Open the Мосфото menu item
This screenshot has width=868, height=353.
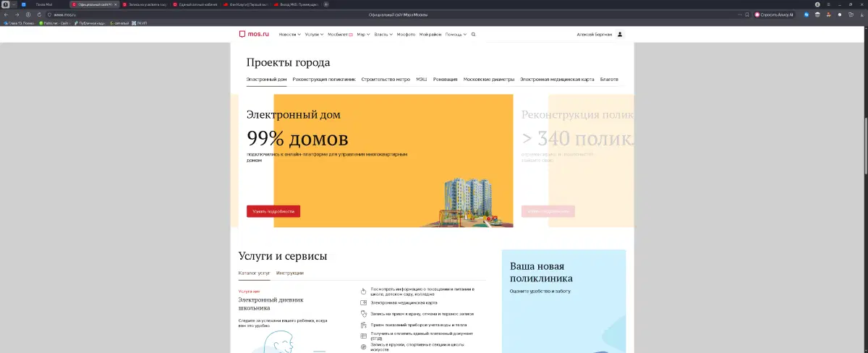[x=406, y=34]
